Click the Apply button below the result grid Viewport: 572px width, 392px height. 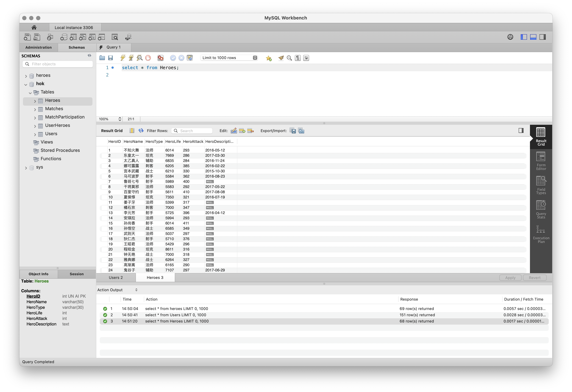tap(510, 277)
